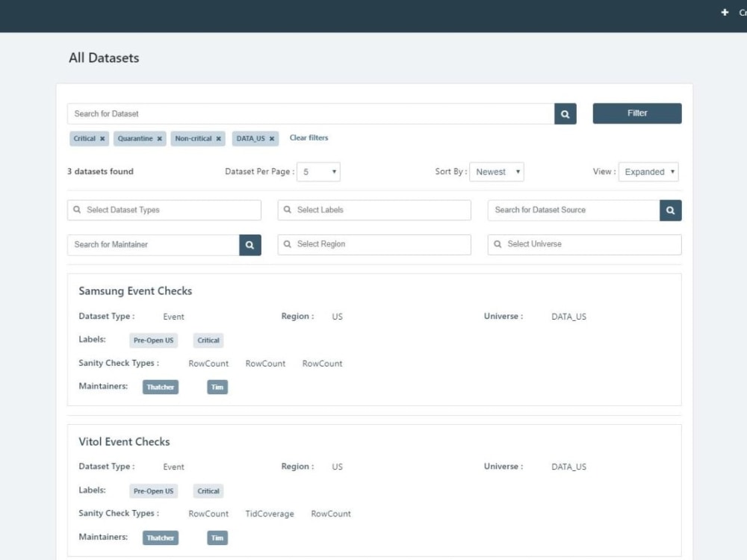Screen dimensions: 747x560
Task: Click DATA_US universe value in Samsung card
Action: click(568, 317)
